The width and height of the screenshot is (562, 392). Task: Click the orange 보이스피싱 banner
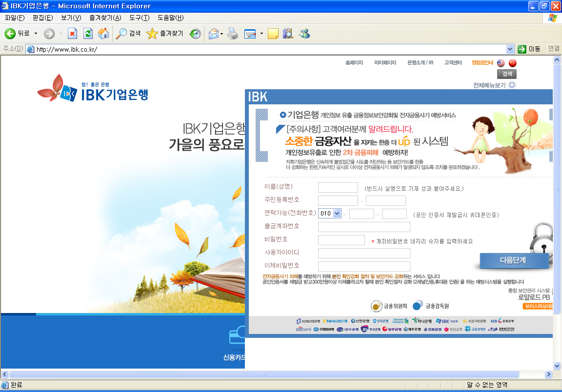tap(538, 306)
